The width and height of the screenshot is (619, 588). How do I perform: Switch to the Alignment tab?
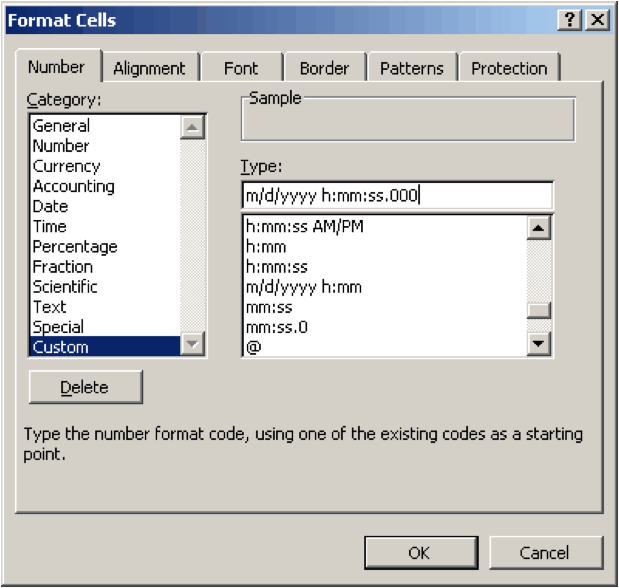coord(149,68)
